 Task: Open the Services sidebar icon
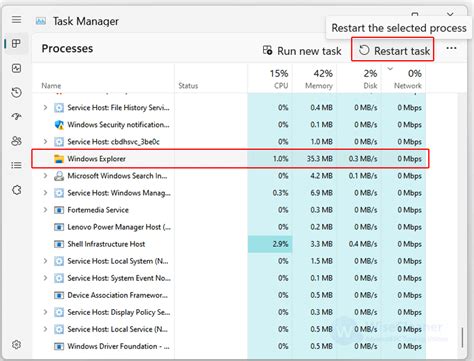coord(16,190)
